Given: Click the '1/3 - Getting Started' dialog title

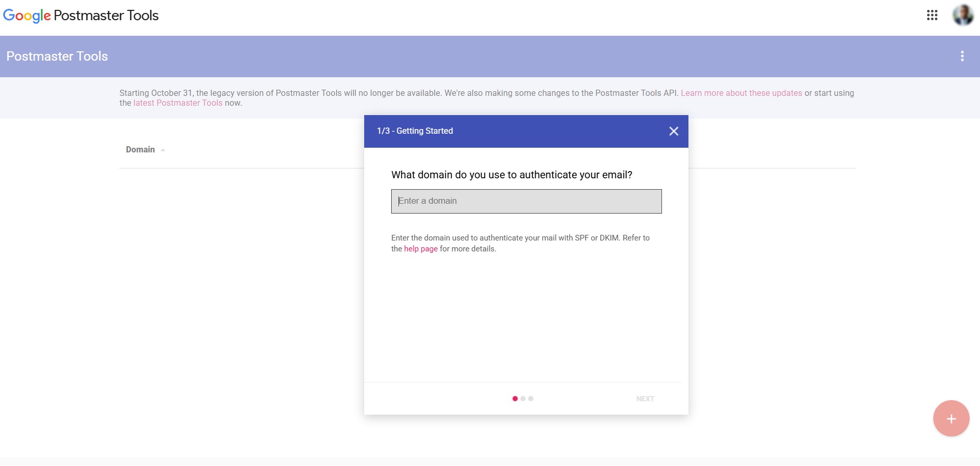Looking at the screenshot, I should (x=415, y=131).
